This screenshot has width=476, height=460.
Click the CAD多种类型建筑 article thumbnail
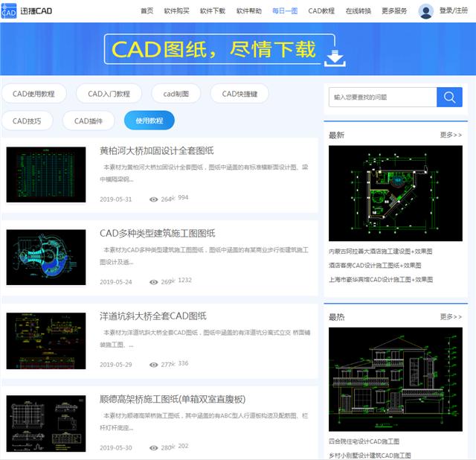(46, 258)
